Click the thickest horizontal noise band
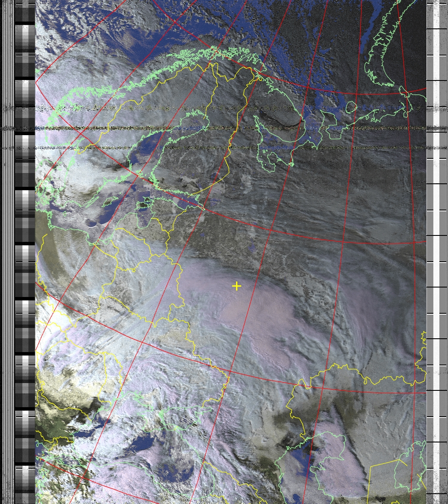 tap(215, 128)
